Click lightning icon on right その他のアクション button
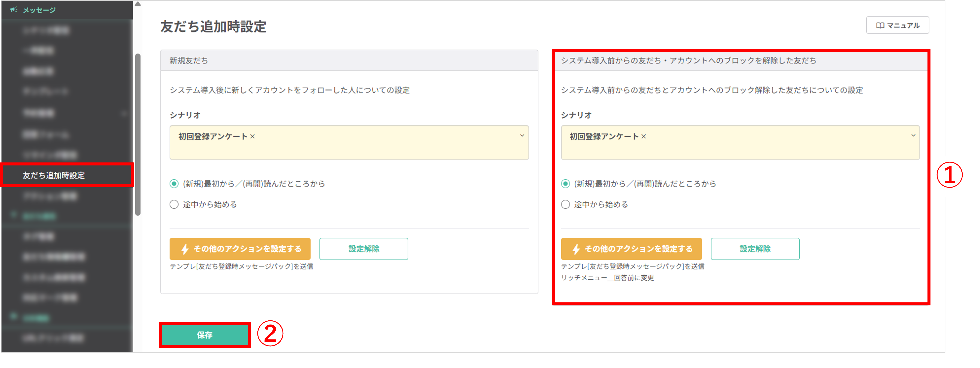The height and width of the screenshot is (368, 980). point(576,249)
